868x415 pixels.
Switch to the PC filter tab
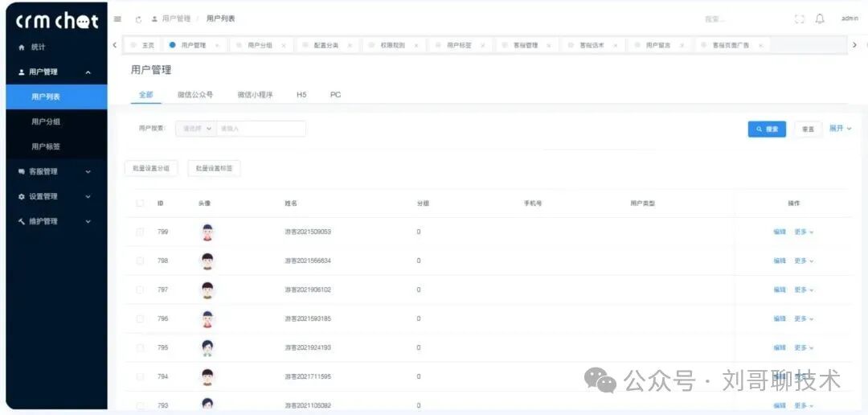pyautogui.click(x=335, y=95)
